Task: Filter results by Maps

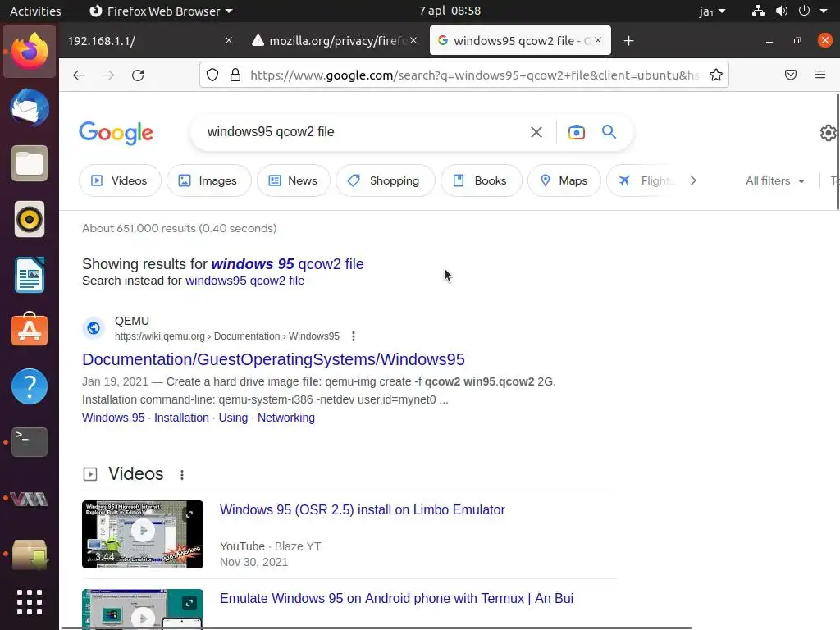Action: click(564, 180)
